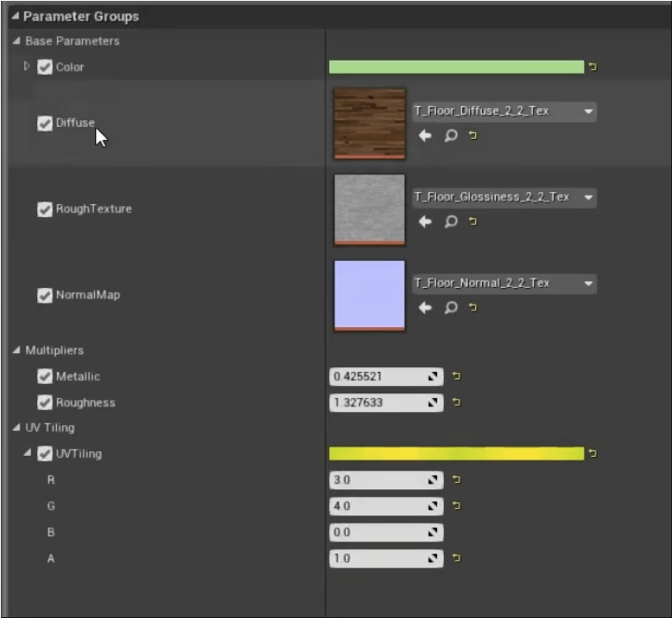
Task: Reset the RoughTexture to default
Action: coord(473,221)
